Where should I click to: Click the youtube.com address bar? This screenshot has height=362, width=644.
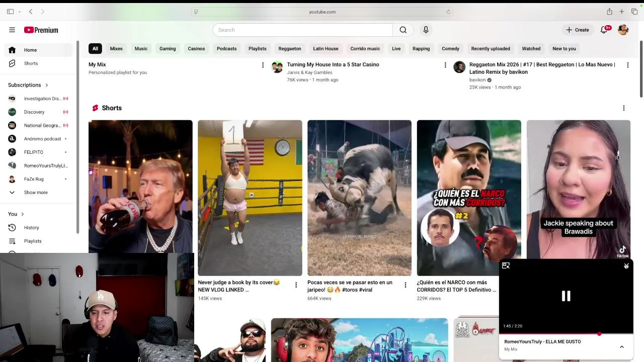point(322,12)
